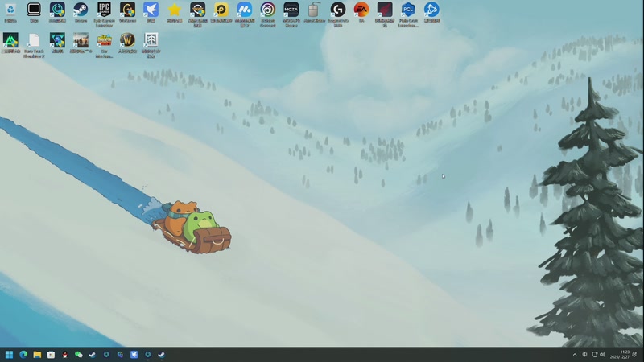This screenshot has width=644, height=362.
Task: Open the Battle.net desktop shortcut
Action: point(431,12)
